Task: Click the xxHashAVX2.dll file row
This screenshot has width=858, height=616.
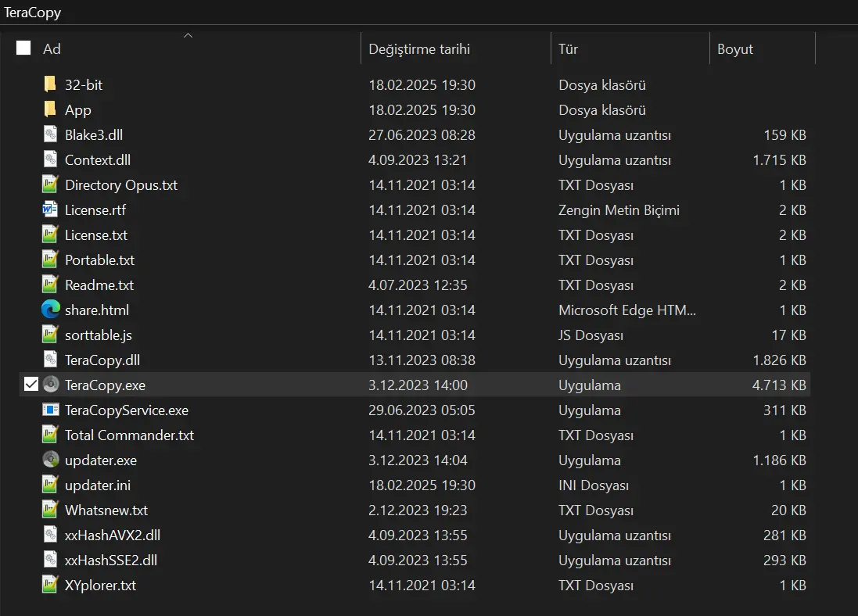Action: click(415, 535)
